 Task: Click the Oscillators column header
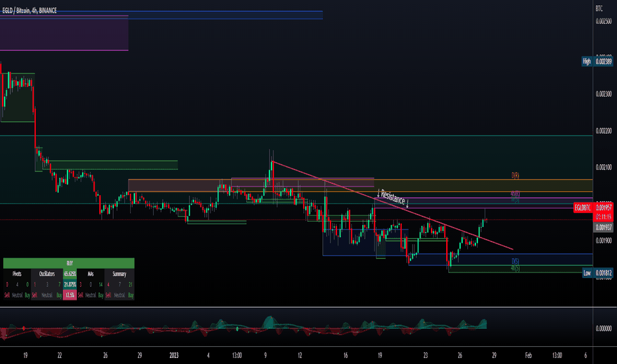47,274
